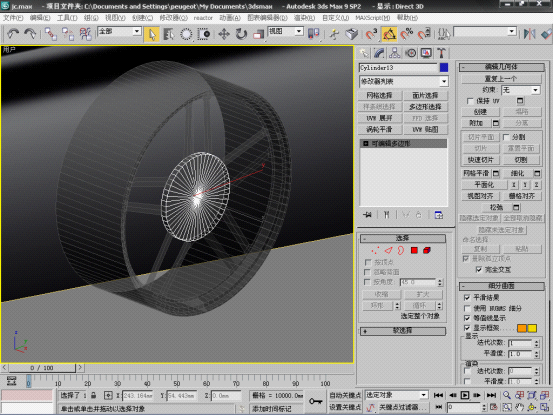Image resolution: width=553 pixels, height=415 pixels.
Task: Click the 网格平滑 button
Action: (476, 173)
